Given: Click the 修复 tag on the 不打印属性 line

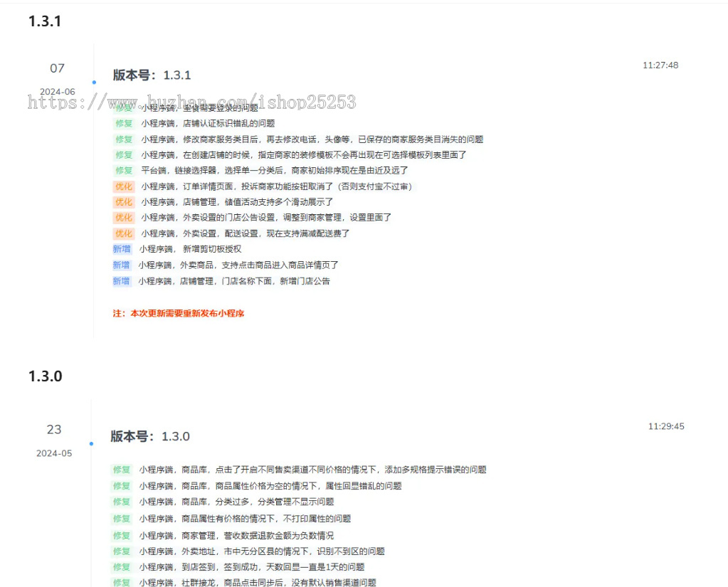Looking at the screenshot, I should (x=122, y=518).
